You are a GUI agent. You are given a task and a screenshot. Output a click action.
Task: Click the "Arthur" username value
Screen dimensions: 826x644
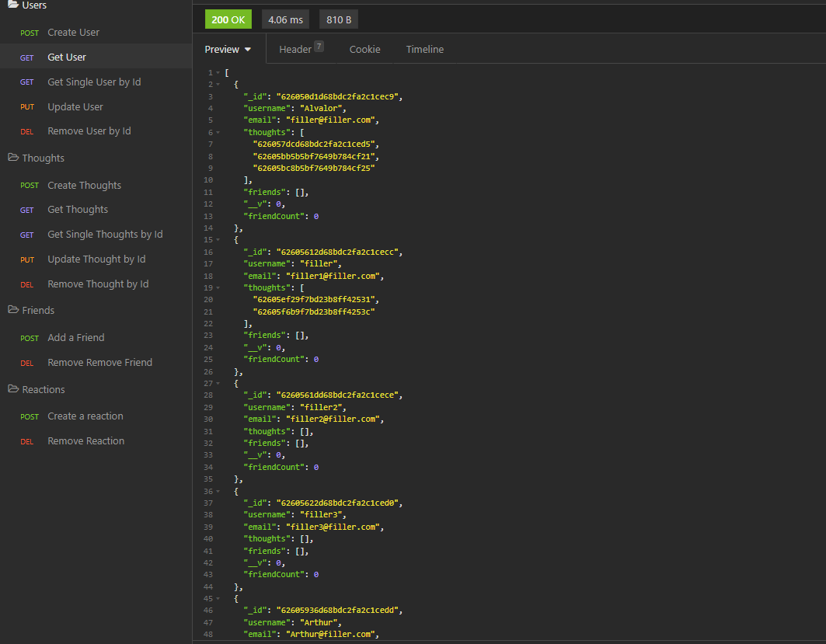point(319,622)
